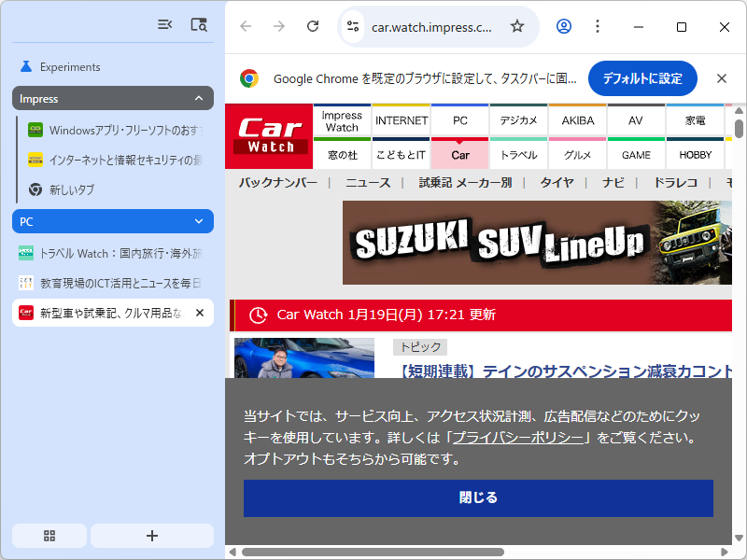Open the INTERNET section in the site menu
This screenshot has height=560, width=747.
coord(401,119)
